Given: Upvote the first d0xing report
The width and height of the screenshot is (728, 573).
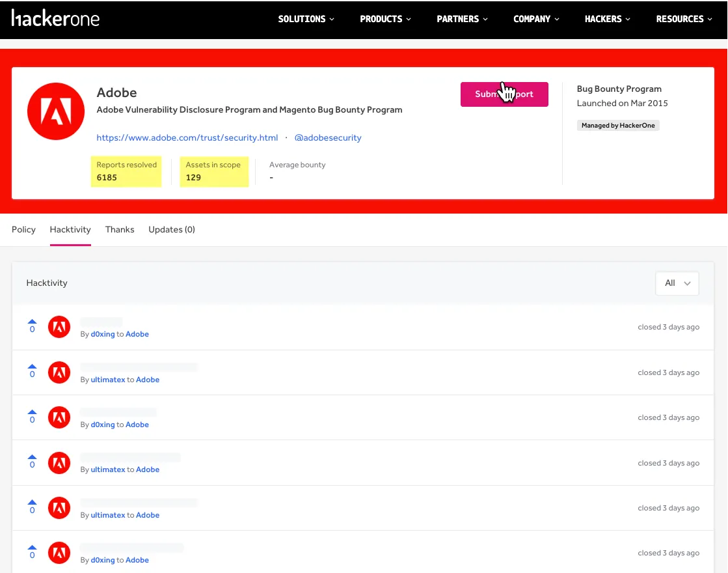Looking at the screenshot, I should pos(32,322).
